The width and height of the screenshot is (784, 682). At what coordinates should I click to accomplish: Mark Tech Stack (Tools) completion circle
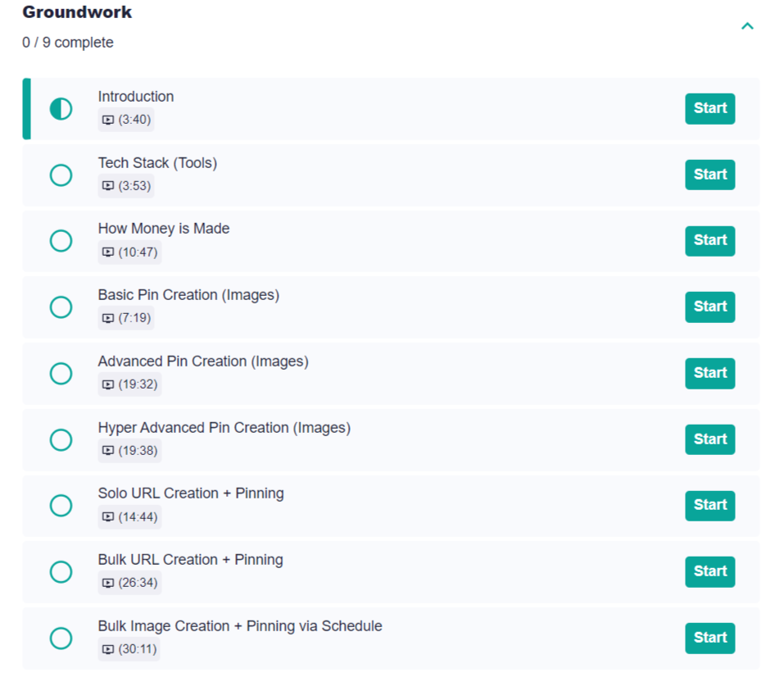[x=61, y=175]
